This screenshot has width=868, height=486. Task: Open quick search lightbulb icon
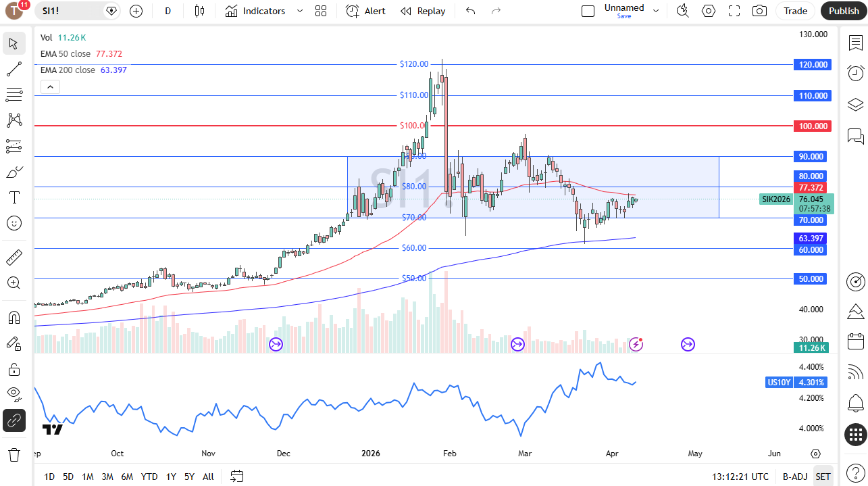pyautogui.click(x=683, y=11)
